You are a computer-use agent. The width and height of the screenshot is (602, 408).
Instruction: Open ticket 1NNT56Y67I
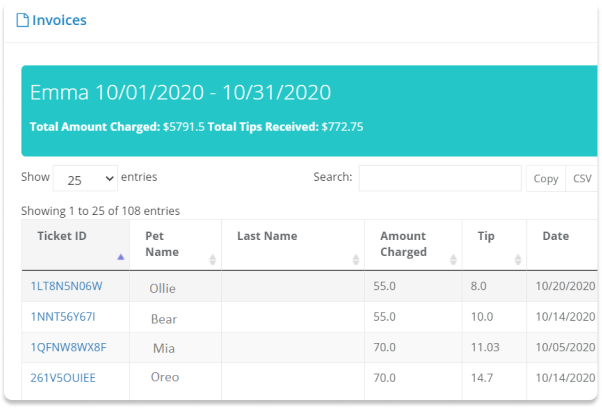(x=63, y=317)
